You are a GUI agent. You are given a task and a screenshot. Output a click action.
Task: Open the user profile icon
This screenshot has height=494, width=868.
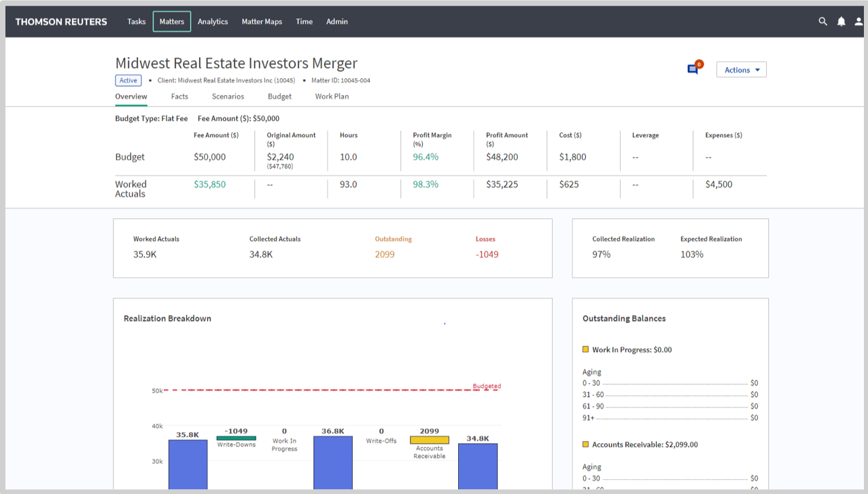[858, 21]
